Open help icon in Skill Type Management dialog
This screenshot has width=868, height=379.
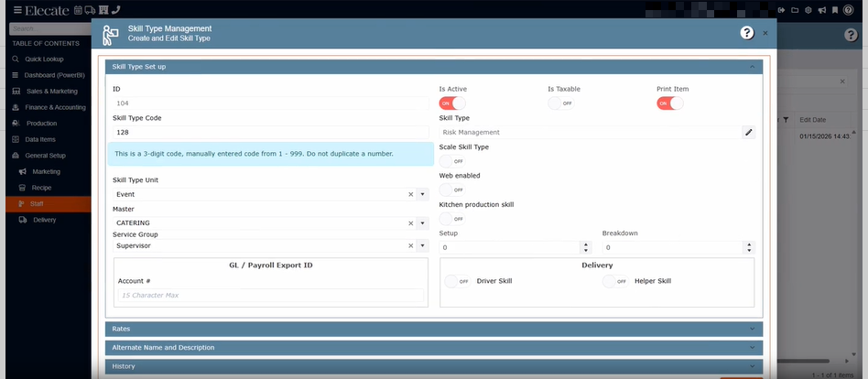(x=747, y=33)
